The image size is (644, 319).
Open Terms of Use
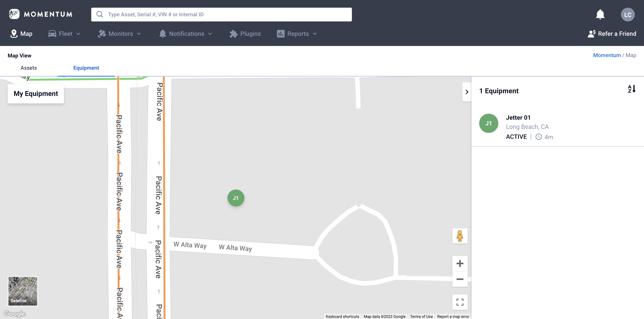pos(421,316)
